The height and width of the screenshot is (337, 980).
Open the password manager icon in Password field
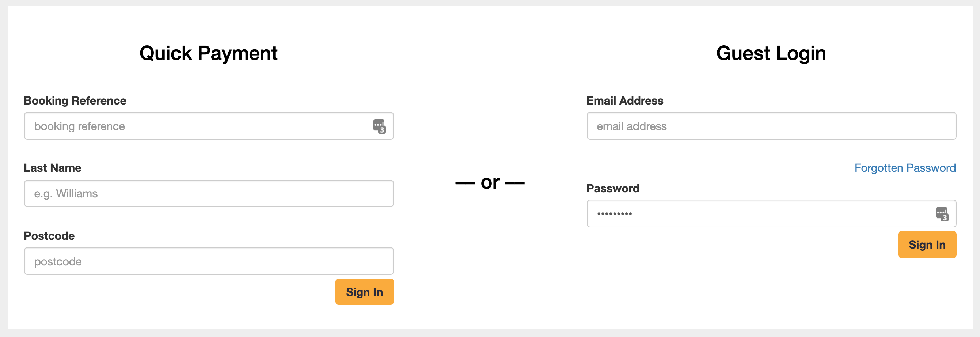point(942,214)
